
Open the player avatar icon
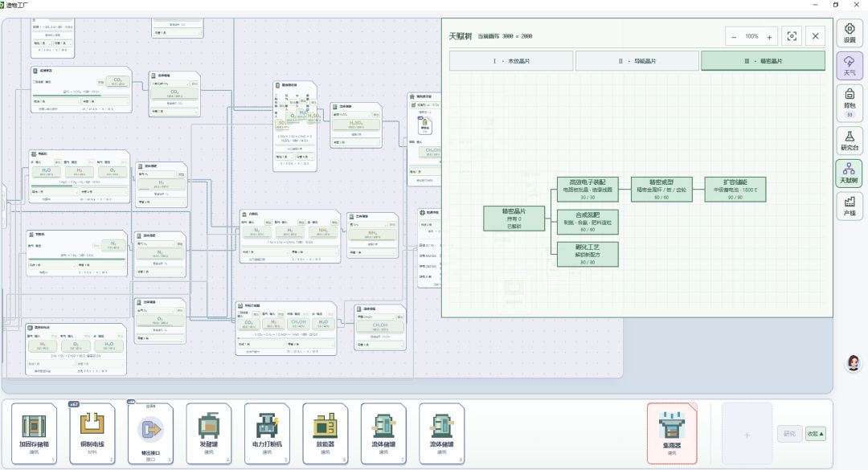853,363
